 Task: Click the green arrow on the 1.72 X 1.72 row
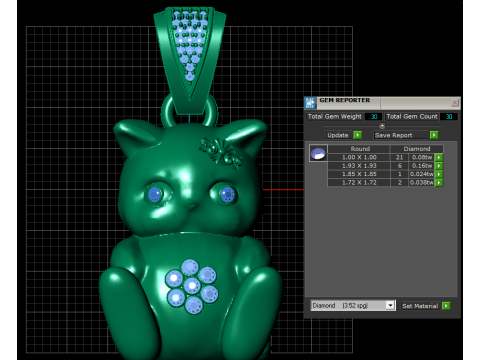pyautogui.click(x=439, y=183)
